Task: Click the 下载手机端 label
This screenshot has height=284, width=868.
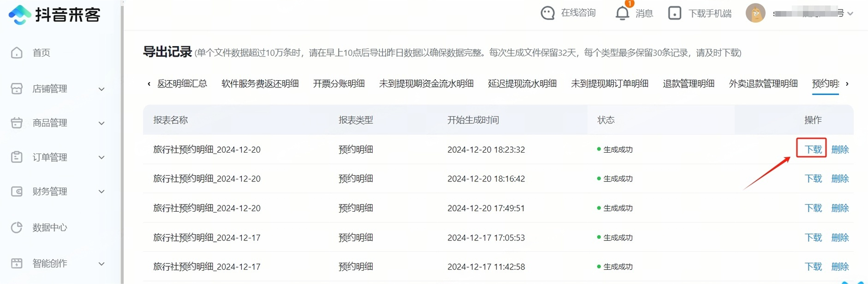Action: (x=710, y=13)
